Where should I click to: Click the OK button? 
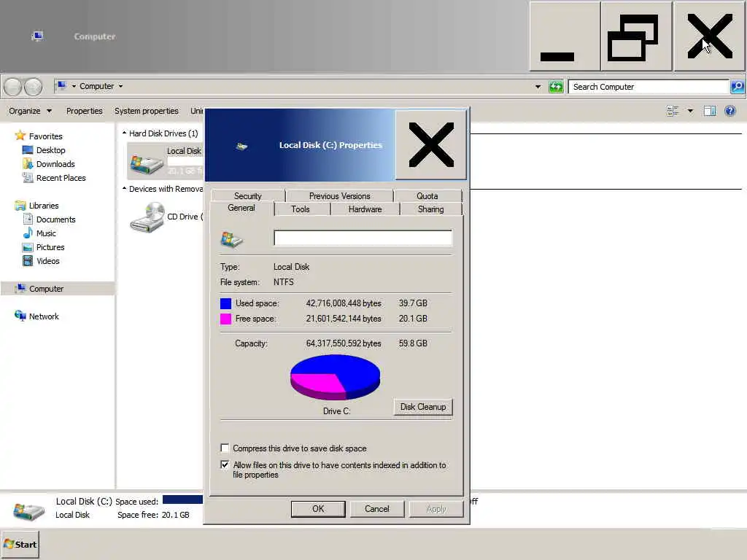318,508
